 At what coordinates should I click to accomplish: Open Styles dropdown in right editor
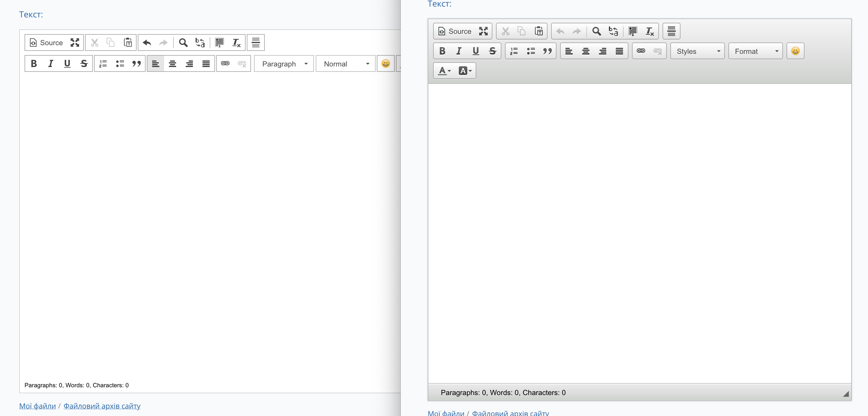point(698,51)
